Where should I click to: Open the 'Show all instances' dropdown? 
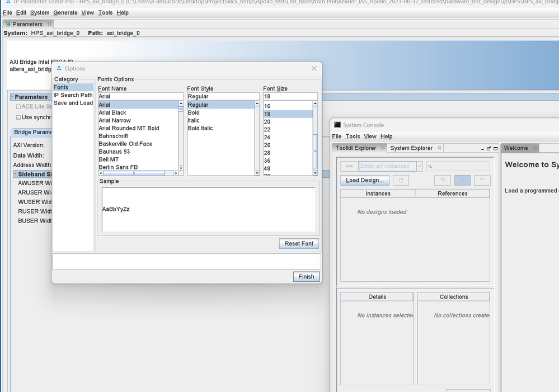pos(420,166)
